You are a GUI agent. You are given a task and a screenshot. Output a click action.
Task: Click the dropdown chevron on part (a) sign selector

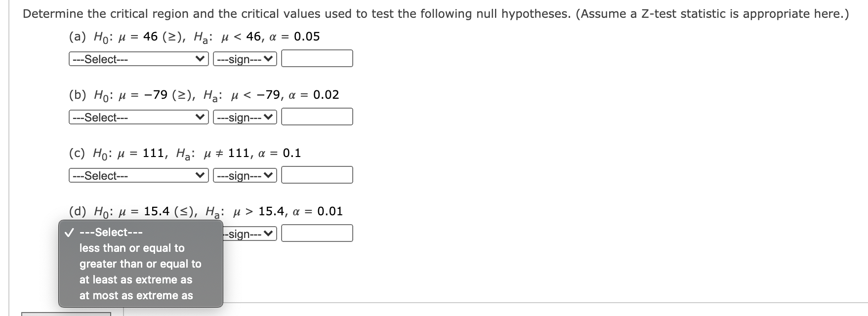click(x=268, y=59)
